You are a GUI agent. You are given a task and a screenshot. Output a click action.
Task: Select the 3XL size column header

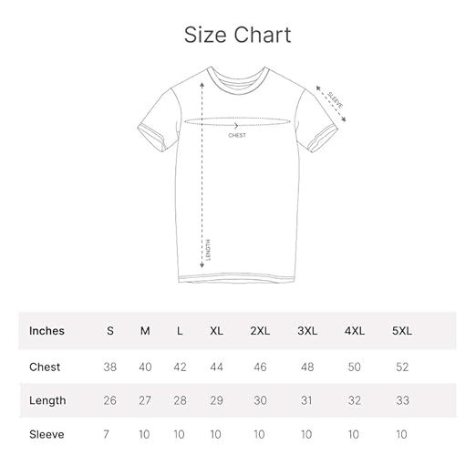pyautogui.click(x=307, y=331)
